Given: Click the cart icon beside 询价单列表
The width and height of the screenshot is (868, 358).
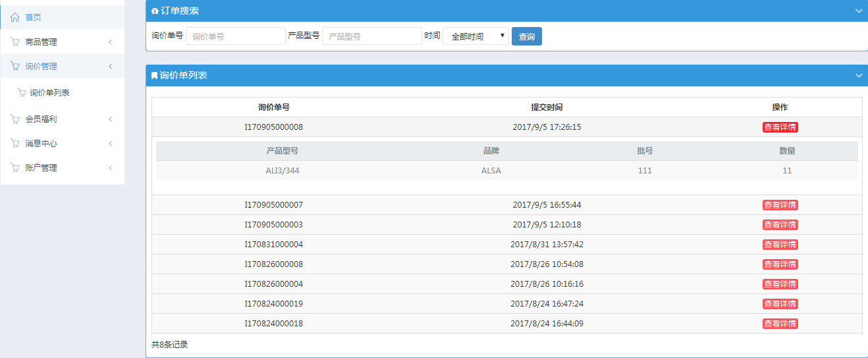Looking at the screenshot, I should [22, 93].
